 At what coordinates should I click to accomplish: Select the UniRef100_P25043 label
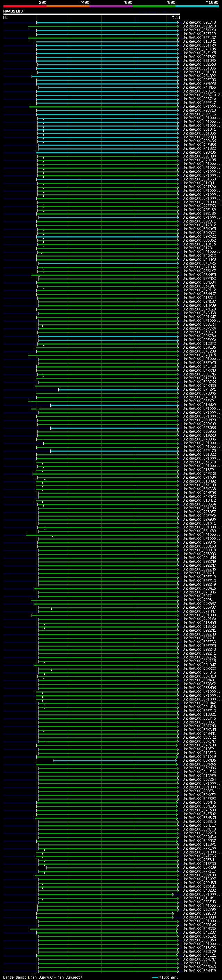coord(199,967)
